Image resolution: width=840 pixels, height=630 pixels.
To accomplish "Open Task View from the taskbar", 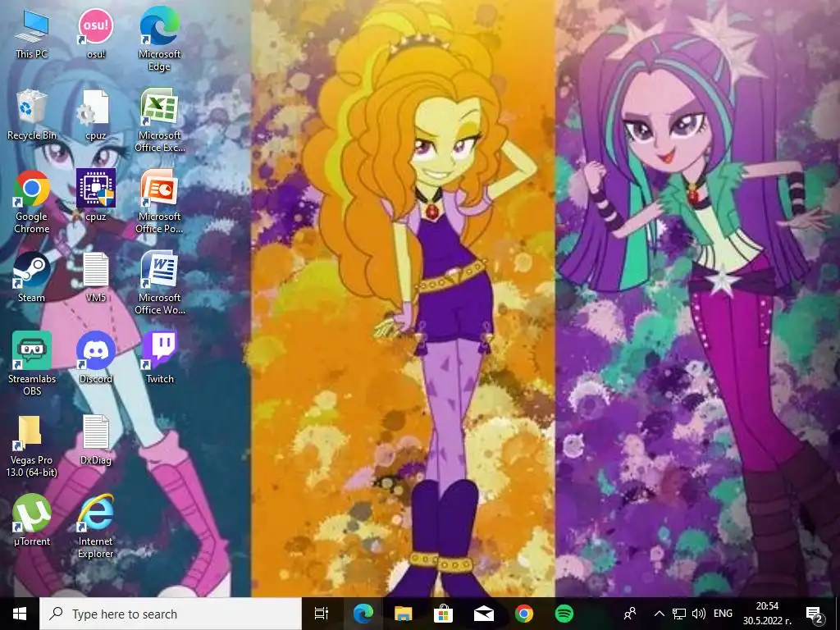I will [x=322, y=614].
